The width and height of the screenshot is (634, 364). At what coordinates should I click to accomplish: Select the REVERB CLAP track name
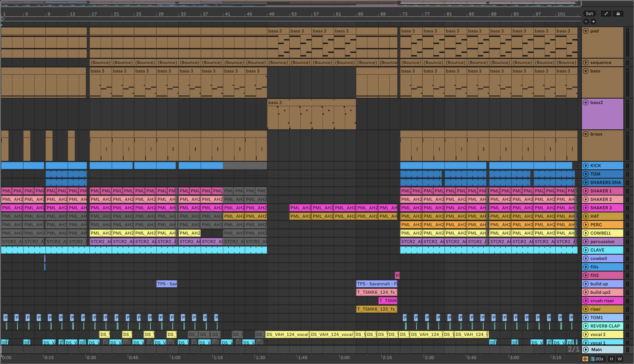(605, 326)
